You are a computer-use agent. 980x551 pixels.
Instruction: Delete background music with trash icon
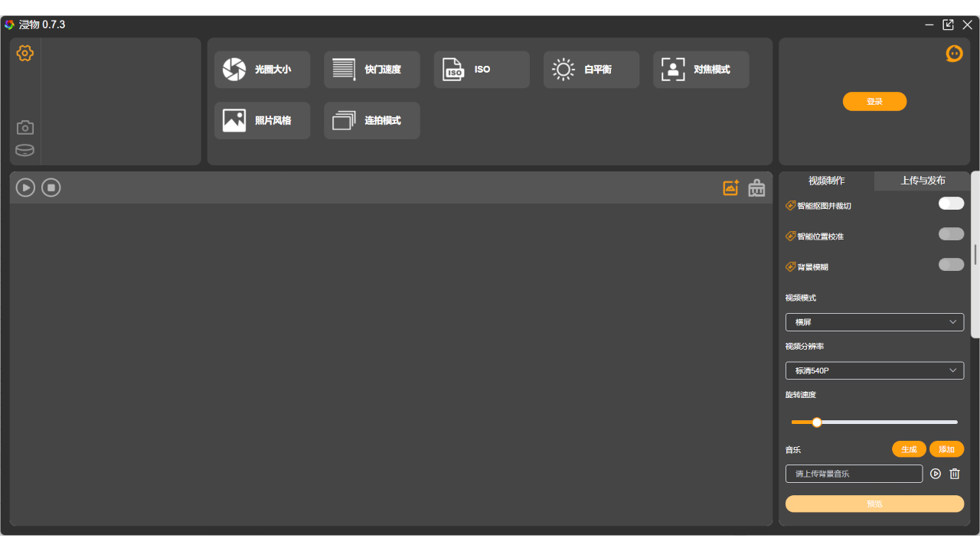point(955,474)
